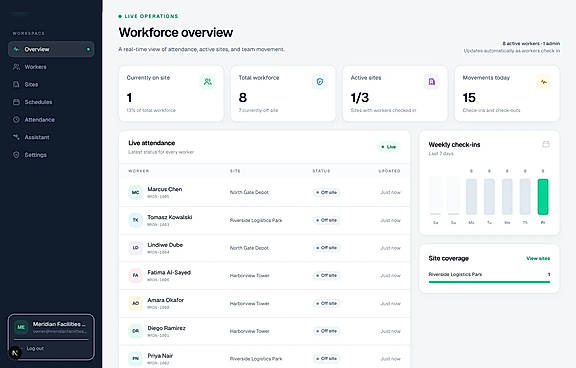Image resolution: width=576 pixels, height=368 pixels.
Task: Click Off site status for Marcus Chen
Action: pyautogui.click(x=326, y=192)
